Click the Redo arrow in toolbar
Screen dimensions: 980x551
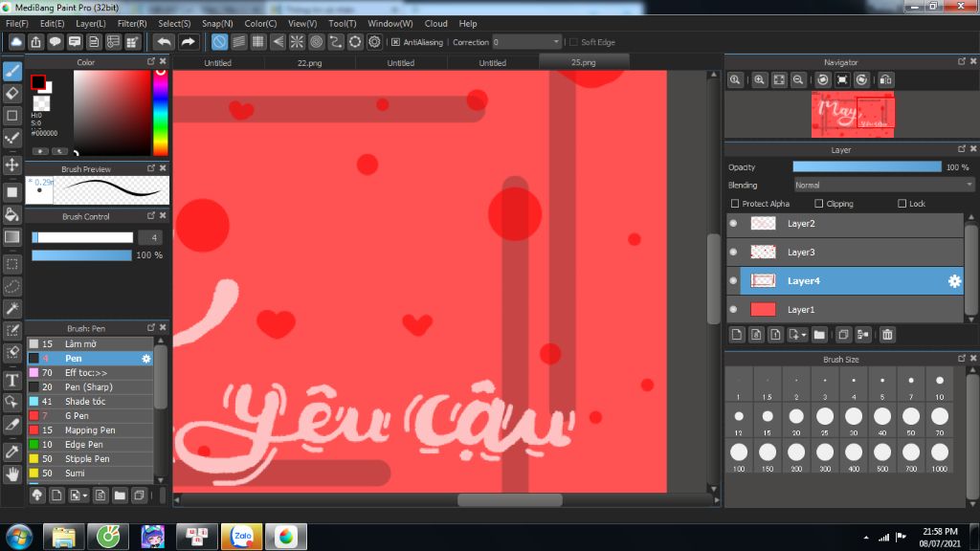pyautogui.click(x=188, y=42)
